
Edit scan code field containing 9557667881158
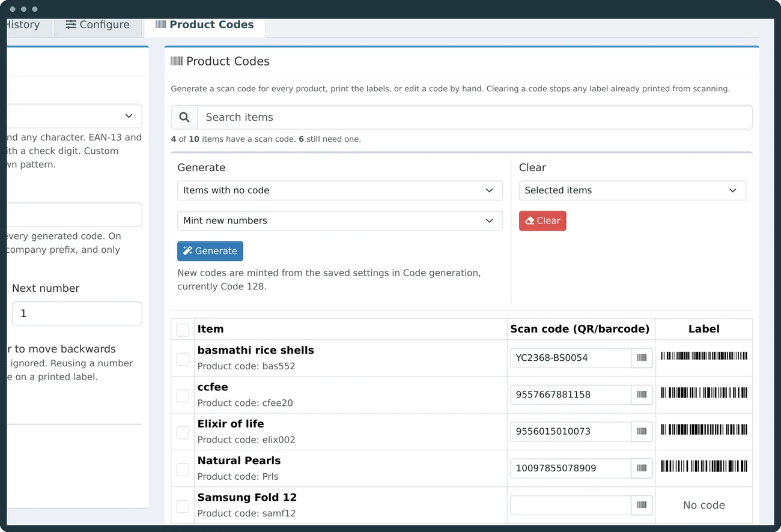point(571,394)
